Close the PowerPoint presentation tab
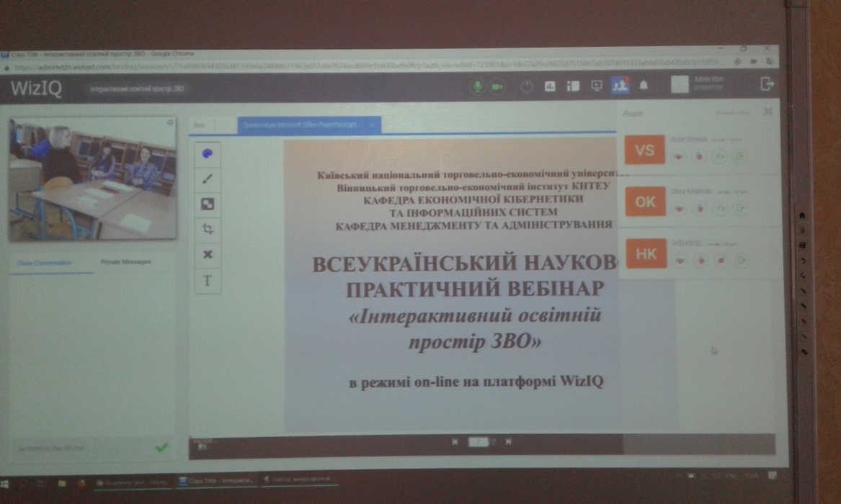The height and width of the screenshot is (504, 841). pyautogui.click(x=372, y=125)
